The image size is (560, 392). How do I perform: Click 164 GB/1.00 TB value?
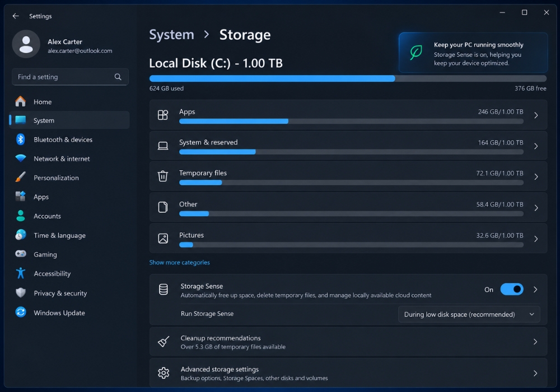[500, 142]
